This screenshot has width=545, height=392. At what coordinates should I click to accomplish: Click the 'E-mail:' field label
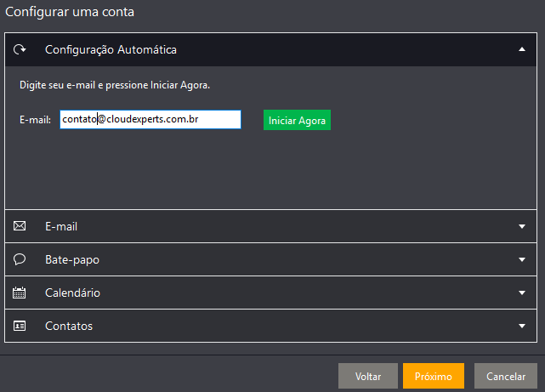35,120
